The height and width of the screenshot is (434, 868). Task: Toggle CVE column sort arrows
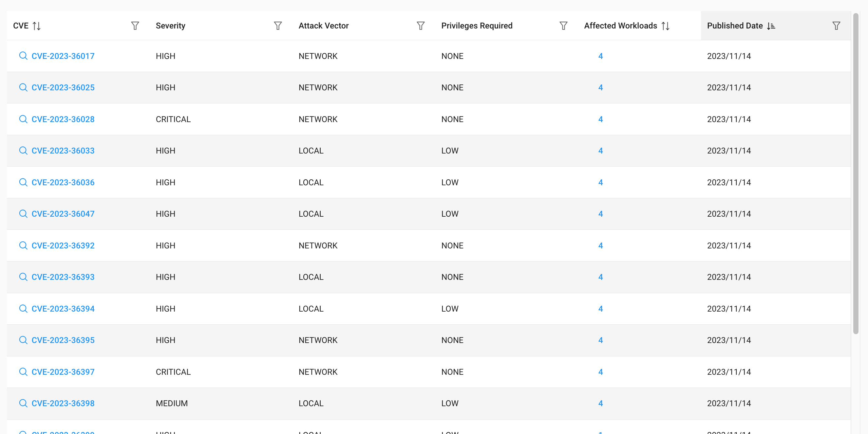(37, 26)
